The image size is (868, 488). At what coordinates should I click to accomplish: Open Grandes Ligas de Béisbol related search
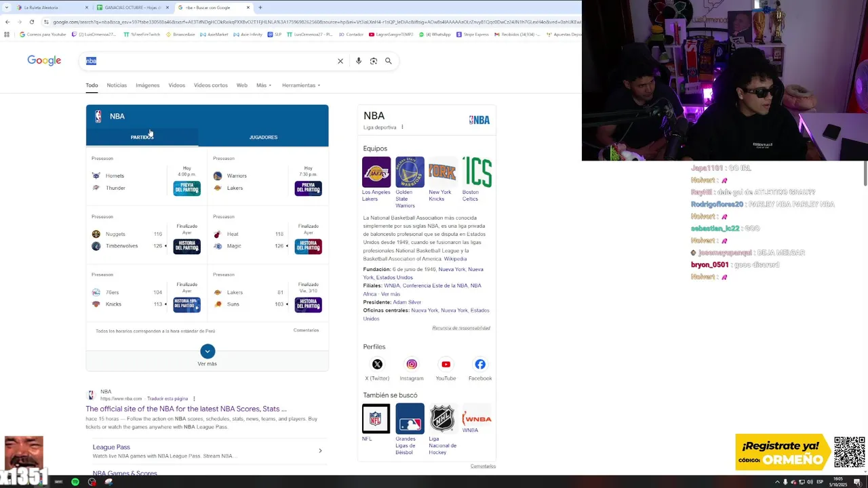(x=410, y=429)
